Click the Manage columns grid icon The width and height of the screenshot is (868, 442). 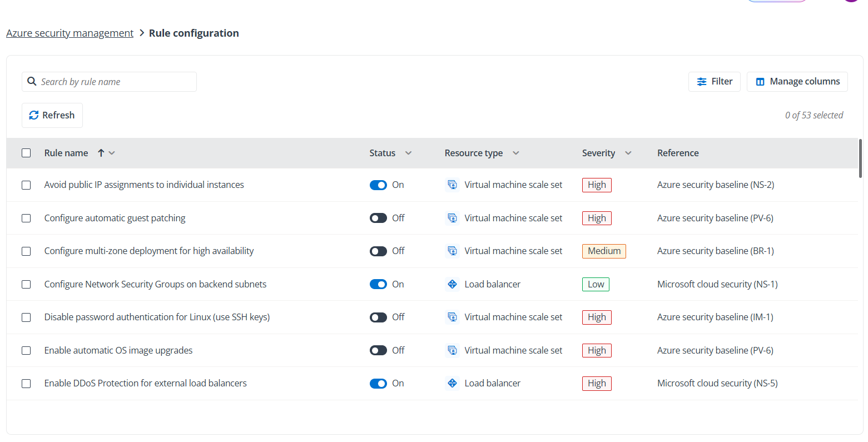(x=760, y=81)
